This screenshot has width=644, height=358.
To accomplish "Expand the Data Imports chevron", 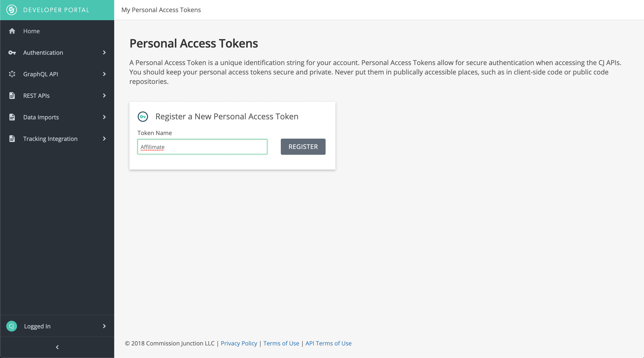I will pyautogui.click(x=104, y=117).
